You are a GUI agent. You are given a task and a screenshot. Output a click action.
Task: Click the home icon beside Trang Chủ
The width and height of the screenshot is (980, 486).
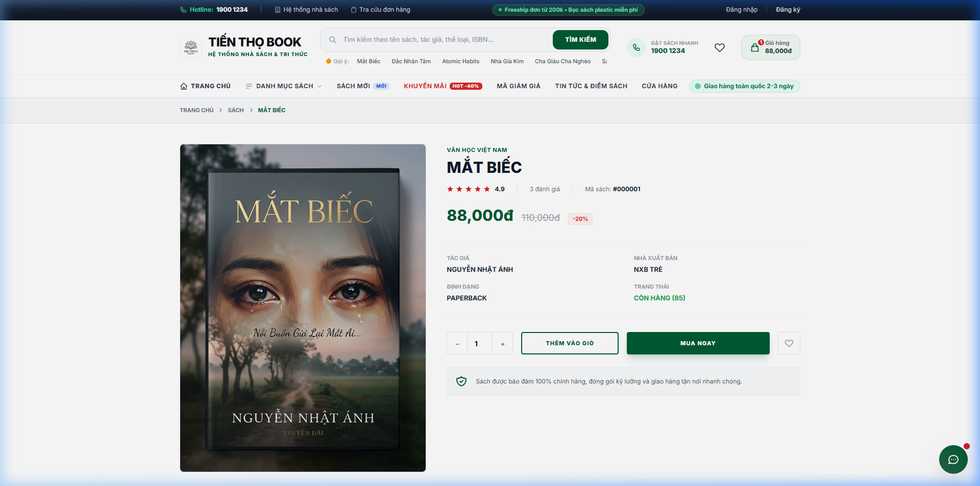click(184, 86)
